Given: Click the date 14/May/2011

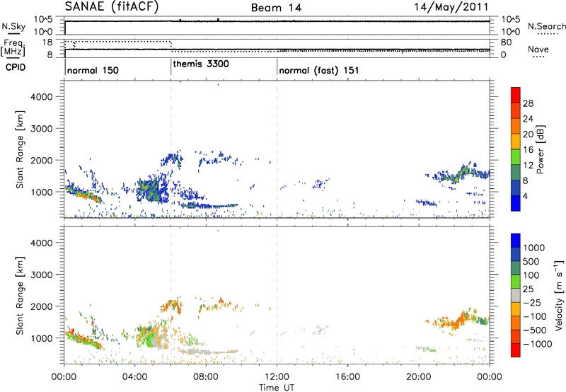Looking at the screenshot, I should point(451,6).
